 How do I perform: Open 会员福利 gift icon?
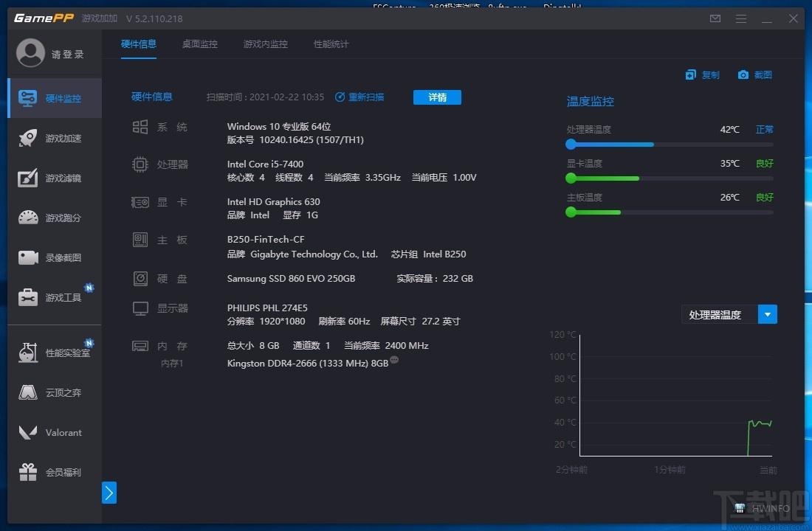coord(28,472)
